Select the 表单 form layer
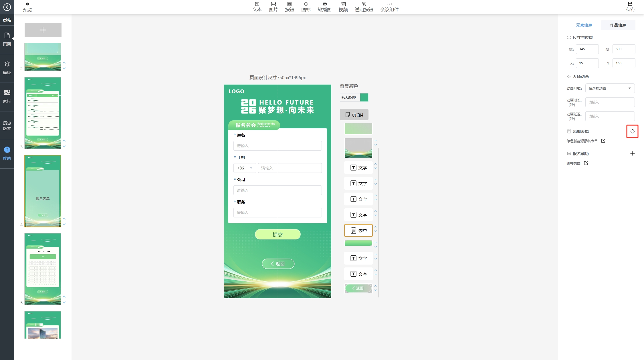This screenshot has width=644, height=360. click(358, 230)
